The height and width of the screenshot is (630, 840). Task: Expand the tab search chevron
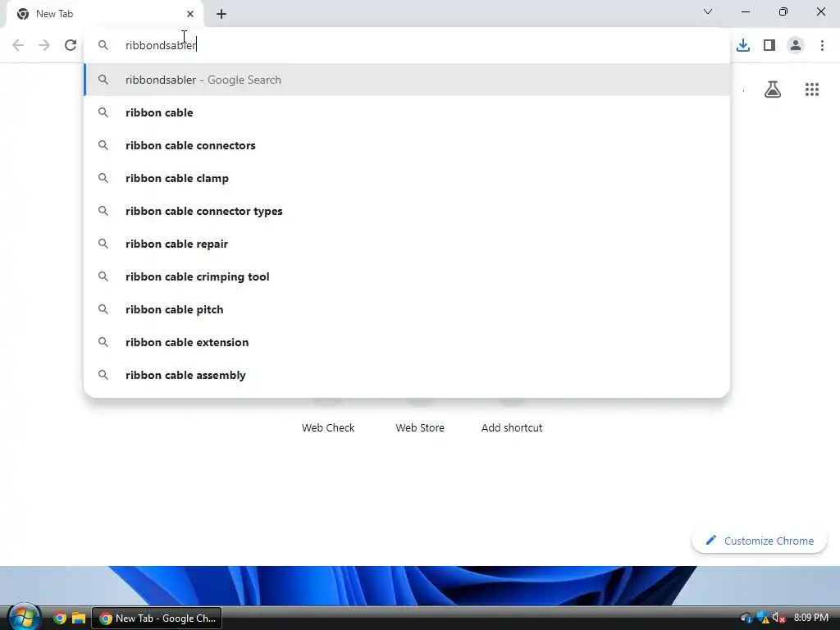pyautogui.click(x=708, y=11)
